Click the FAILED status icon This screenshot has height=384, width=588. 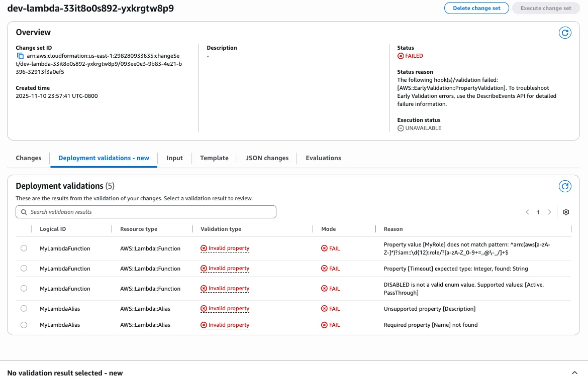tap(401, 56)
